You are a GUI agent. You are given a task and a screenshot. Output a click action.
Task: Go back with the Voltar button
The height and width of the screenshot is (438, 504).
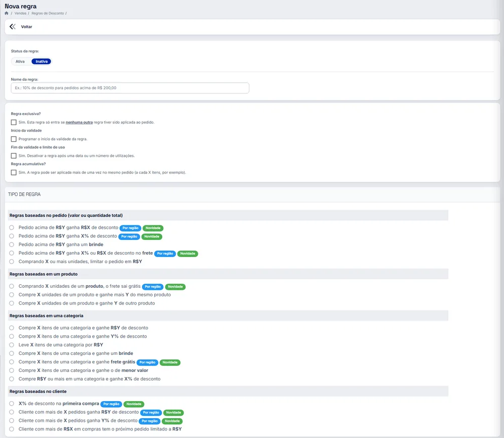pyautogui.click(x=26, y=27)
